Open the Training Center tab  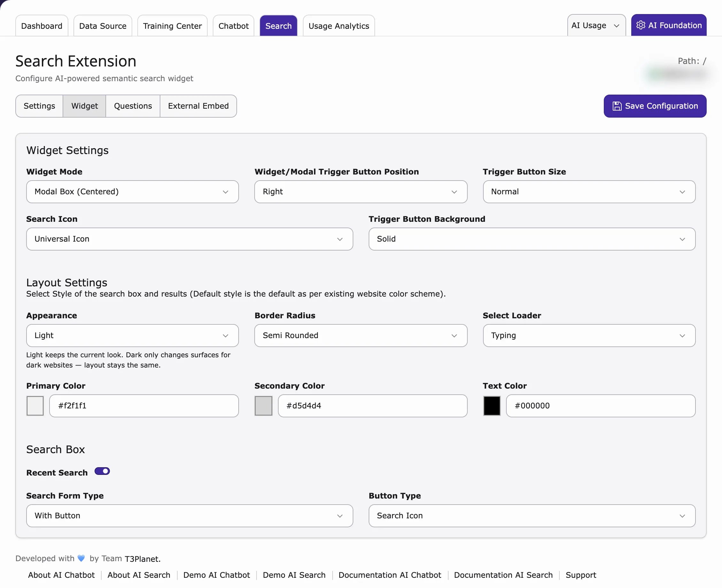pyautogui.click(x=173, y=26)
